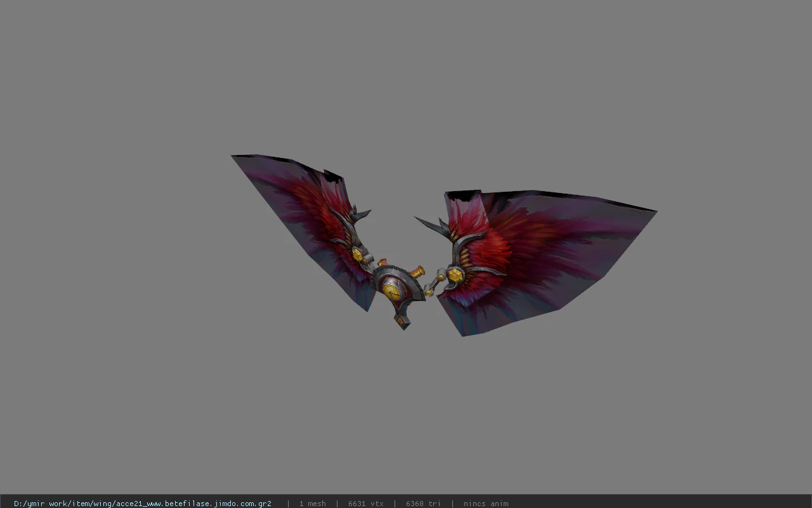Click the '1 mesh' status entry

pyautogui.click(x=312, y=504)
